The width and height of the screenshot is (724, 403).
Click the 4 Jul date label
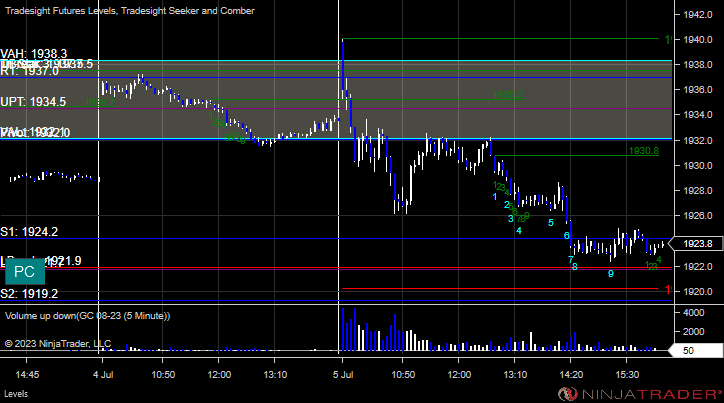pyautogui.click(x=103, y=374)
